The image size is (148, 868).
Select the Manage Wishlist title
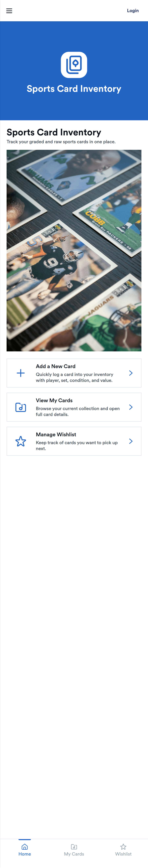pos(56,434)
